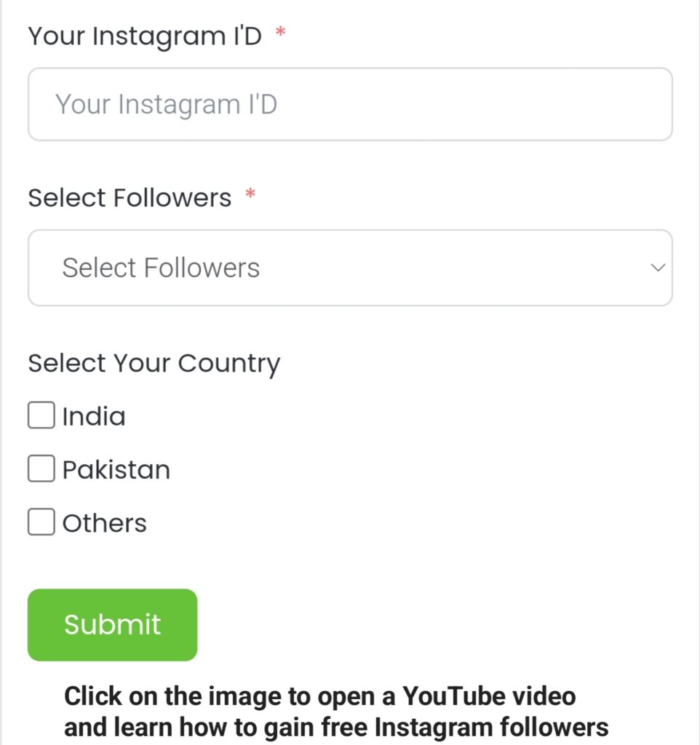This screenshot has width=700, height=745.
Task: Enable the Others country checkbox
Action: 41,522
